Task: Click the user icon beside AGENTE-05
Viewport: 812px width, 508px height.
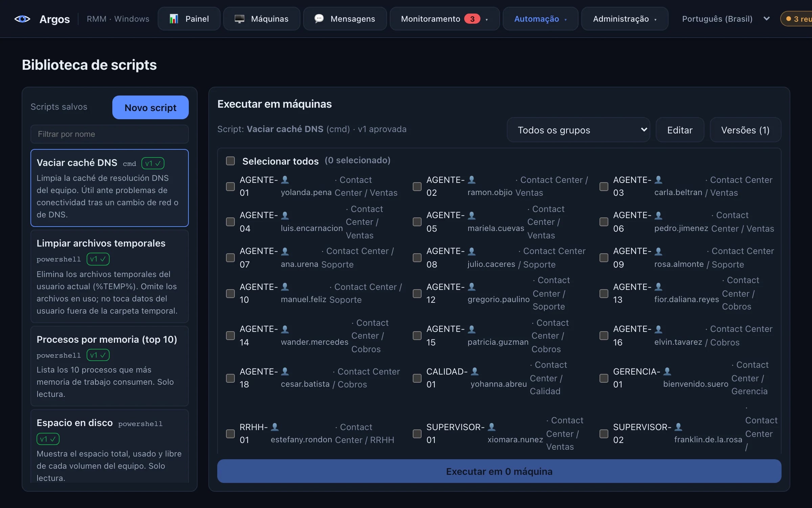Action: pyautogui.click(x=472, y=215)
